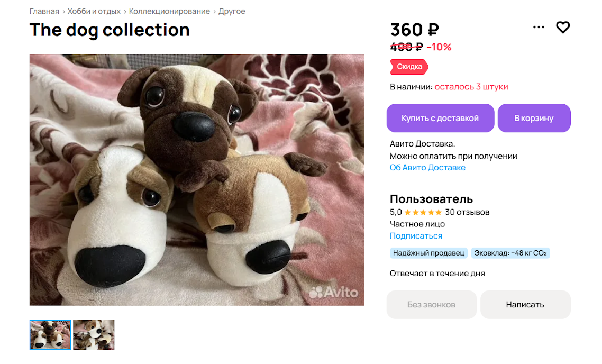
Task: Click the seller's five-star rating
Action: (x=423, y=212)
